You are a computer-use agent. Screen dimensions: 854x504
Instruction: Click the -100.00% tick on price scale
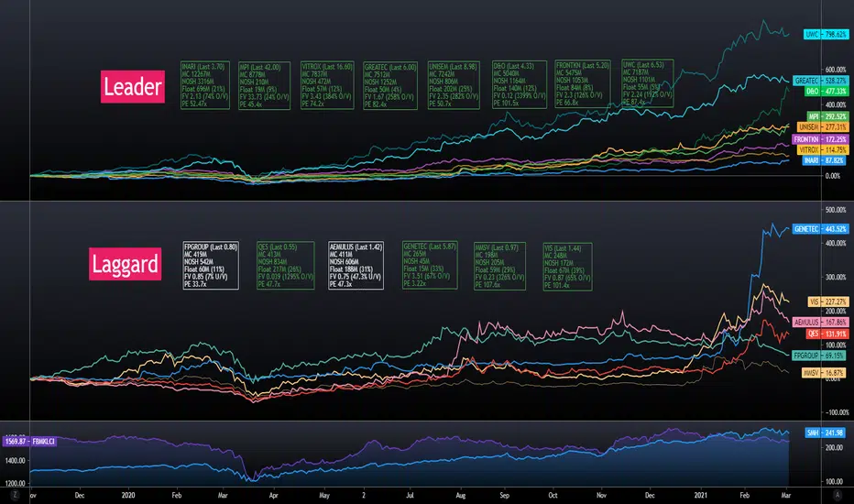click(x=836, y=412)
